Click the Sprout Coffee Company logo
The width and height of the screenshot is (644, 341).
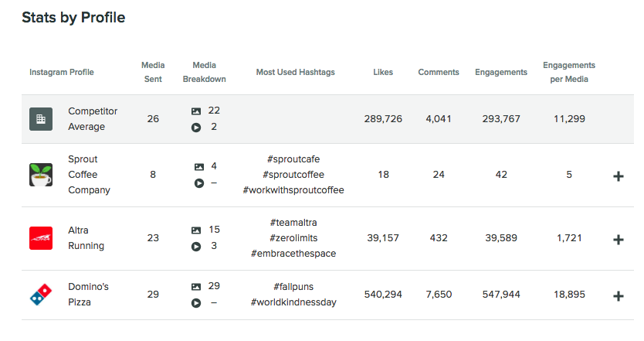[41, 175]
